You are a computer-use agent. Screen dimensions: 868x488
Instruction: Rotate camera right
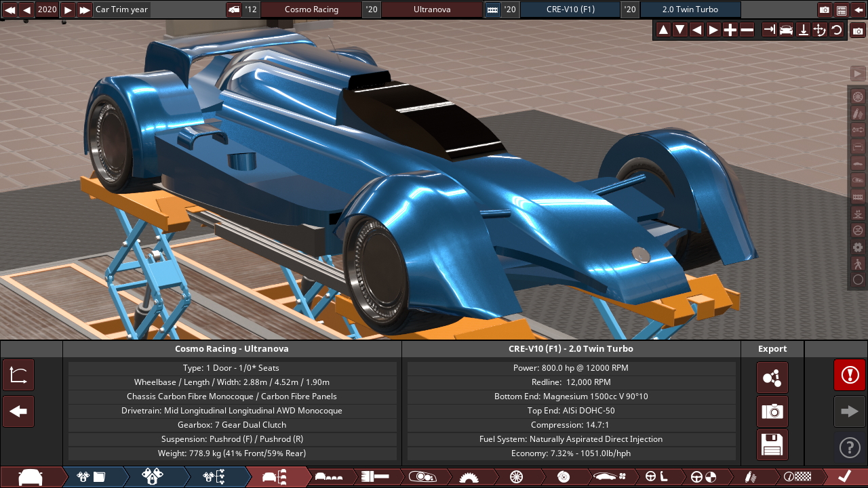(713, 30)
